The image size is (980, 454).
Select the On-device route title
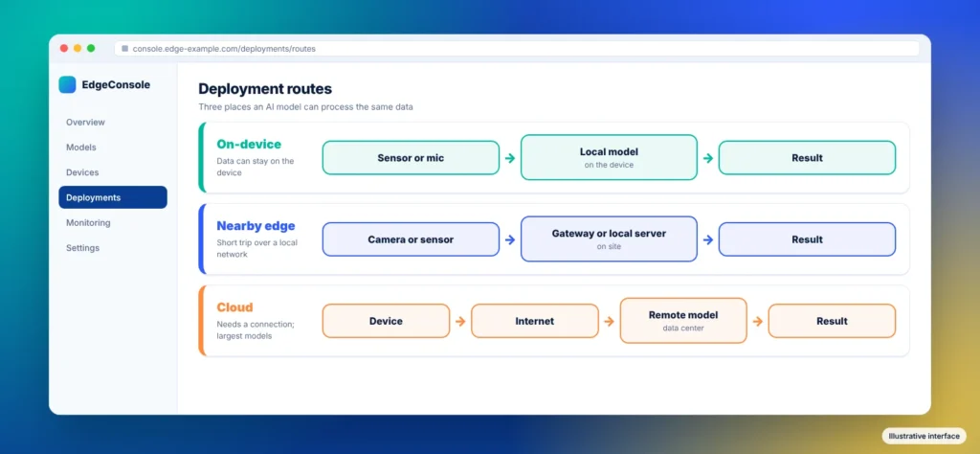point(250,144)
